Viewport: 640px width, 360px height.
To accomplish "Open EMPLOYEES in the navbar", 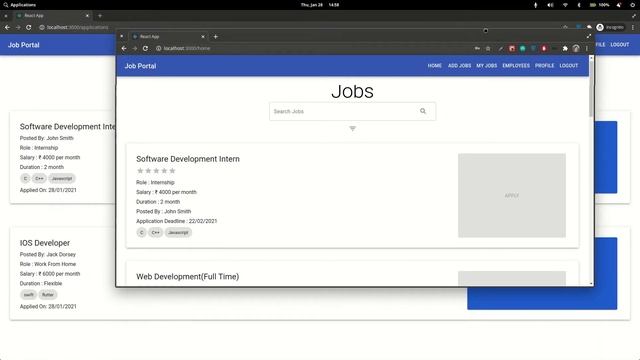I will (516, 66).
